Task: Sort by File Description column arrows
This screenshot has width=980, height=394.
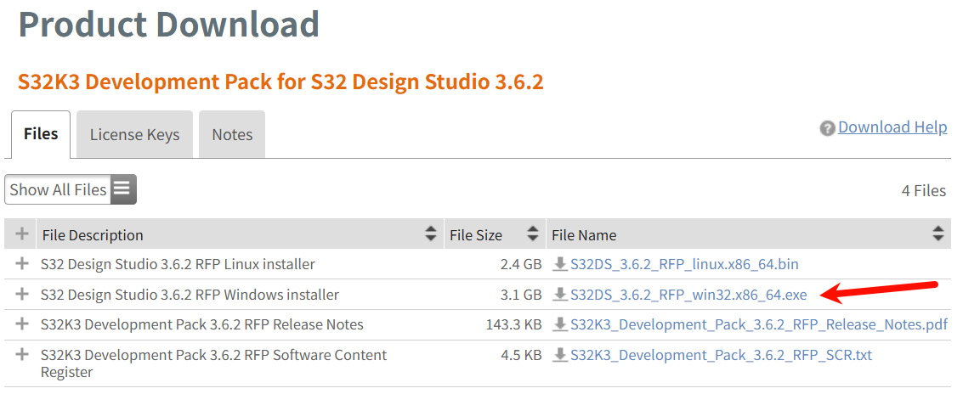Action: 431,234
